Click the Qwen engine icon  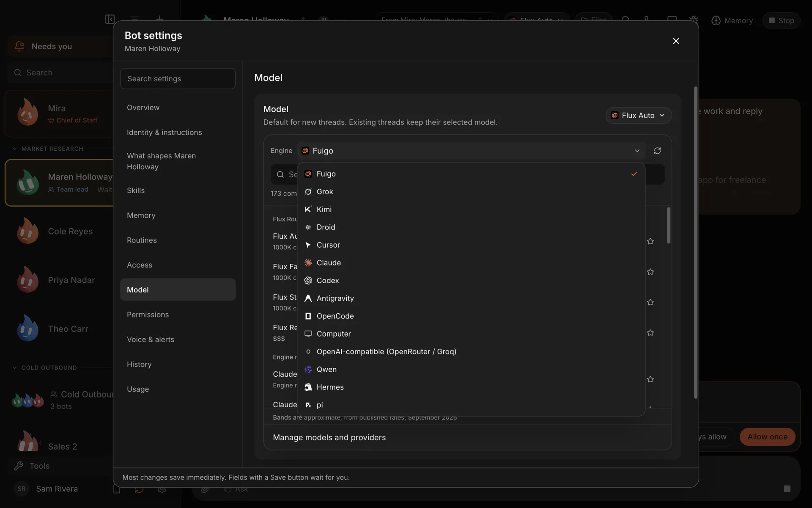308,370
